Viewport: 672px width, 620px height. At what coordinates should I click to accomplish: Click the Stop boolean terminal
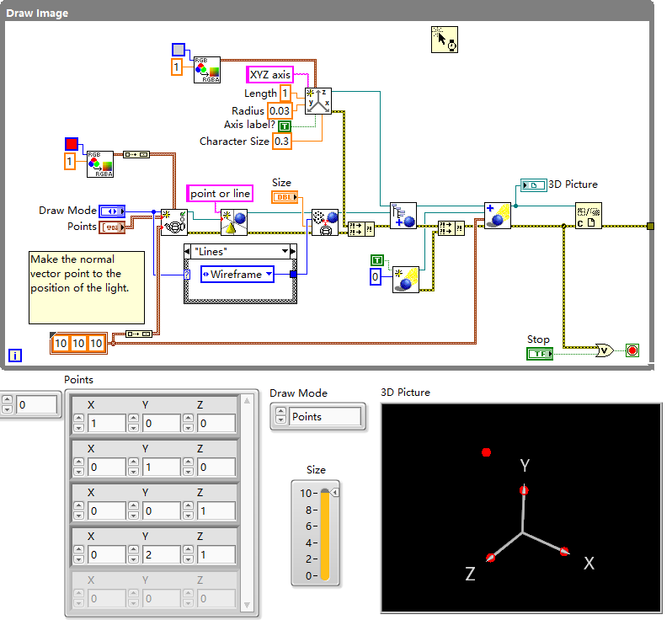point(540,354)
